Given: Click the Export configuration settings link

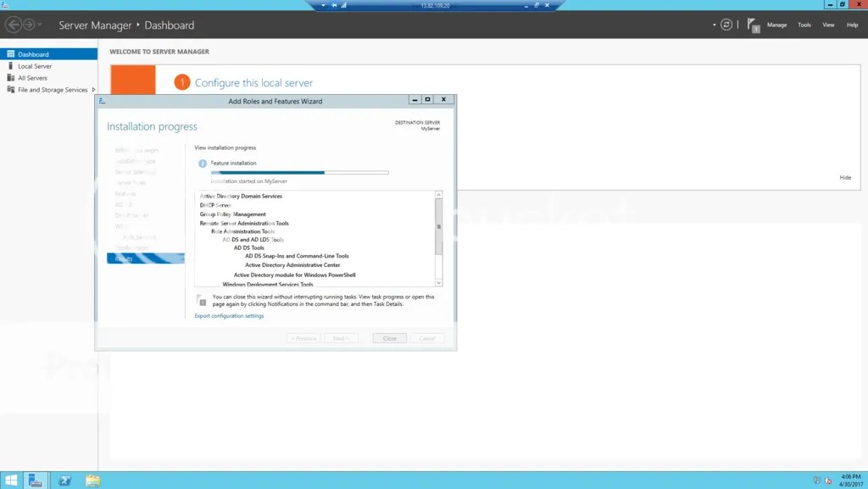Looking at the screenshot, I should click(229, 316).
